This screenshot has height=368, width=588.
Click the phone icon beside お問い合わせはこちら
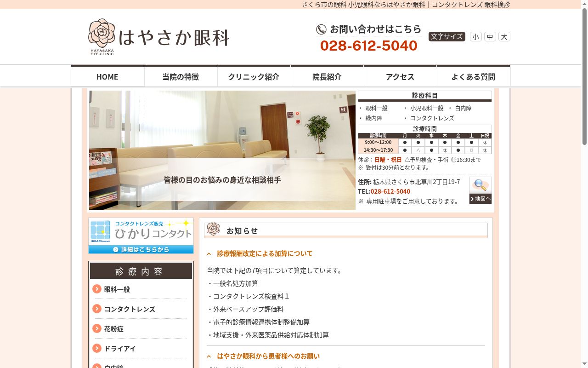[x=321, y=29]
